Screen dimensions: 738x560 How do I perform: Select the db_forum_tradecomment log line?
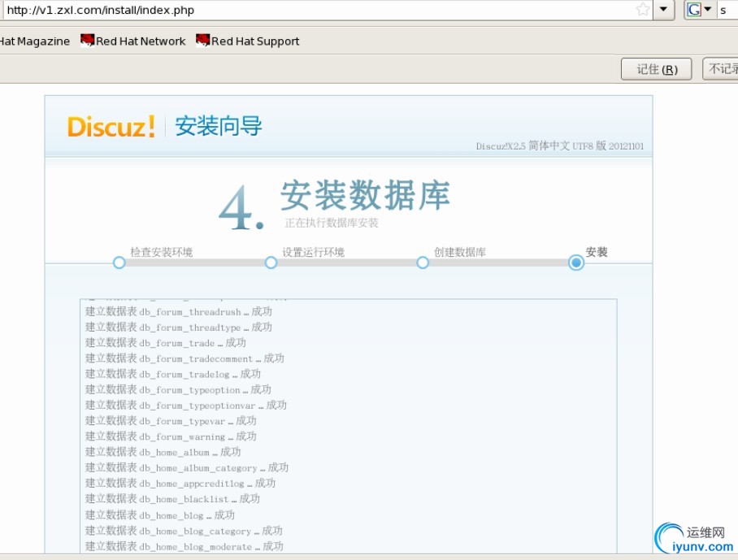tap(184, 358)
